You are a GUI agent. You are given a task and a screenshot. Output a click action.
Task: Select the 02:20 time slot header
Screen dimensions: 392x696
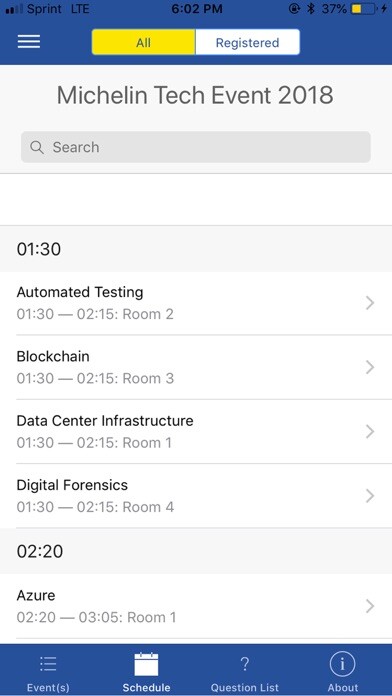click(196, 551)
